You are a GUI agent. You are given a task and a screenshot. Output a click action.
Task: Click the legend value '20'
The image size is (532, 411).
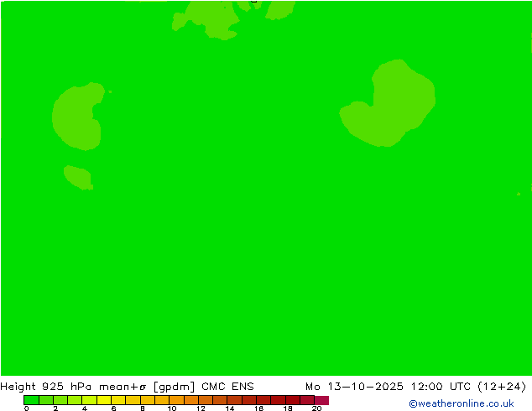tap(316, 408)
